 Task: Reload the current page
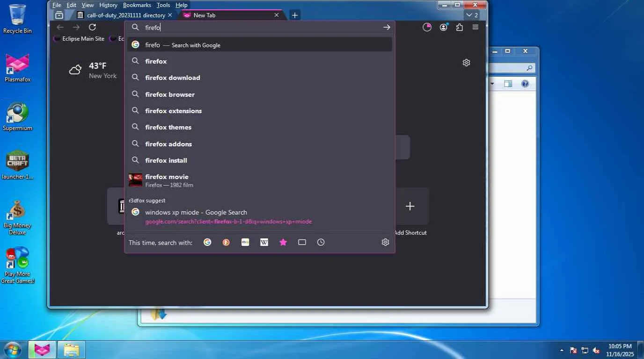click(x=92, y=27)
